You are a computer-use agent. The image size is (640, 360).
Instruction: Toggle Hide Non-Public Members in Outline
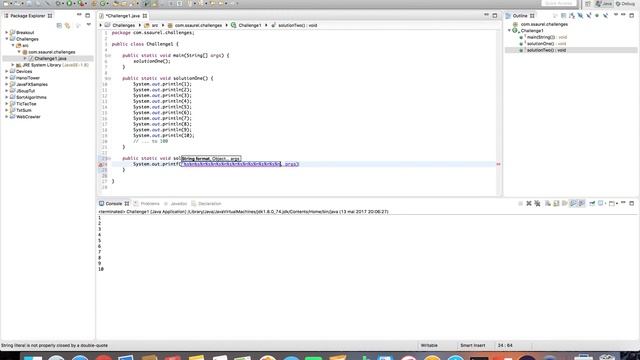click(597, 16)
